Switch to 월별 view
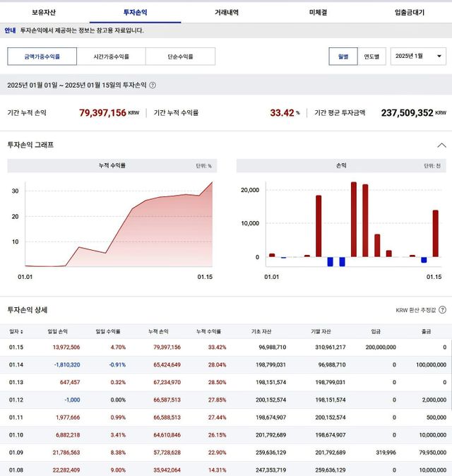Viewport: 452px width, 476px height. click(343, 56)
